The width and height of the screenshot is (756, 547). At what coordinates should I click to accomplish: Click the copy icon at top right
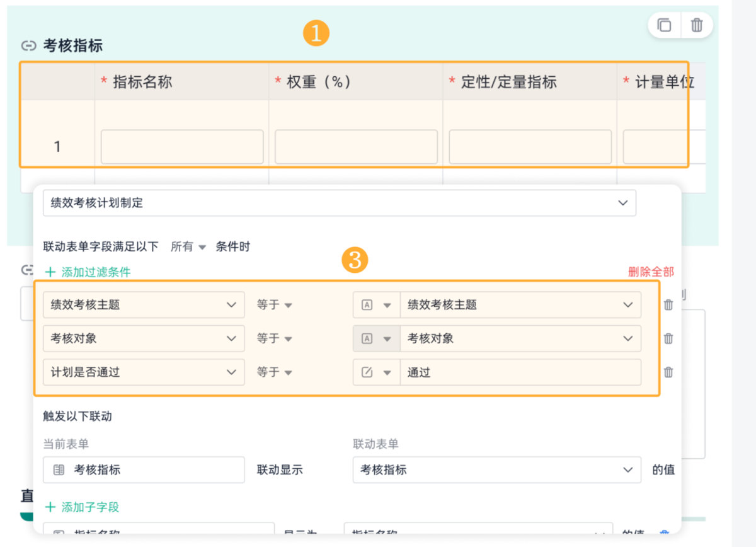tap(664, 25)
